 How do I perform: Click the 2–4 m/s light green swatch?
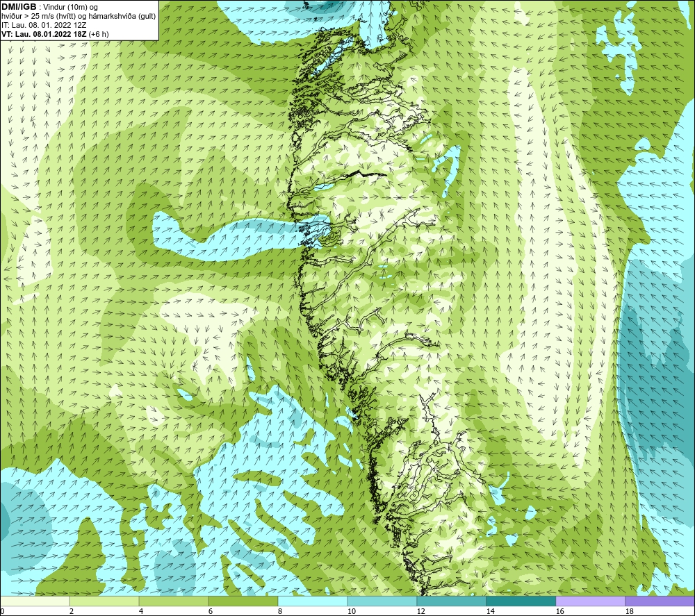click(104, 601)
